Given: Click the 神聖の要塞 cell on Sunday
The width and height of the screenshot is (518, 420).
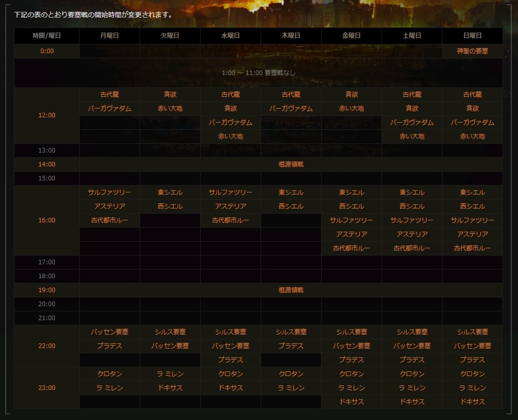Looking at the screenshot, I should [472, 51].
